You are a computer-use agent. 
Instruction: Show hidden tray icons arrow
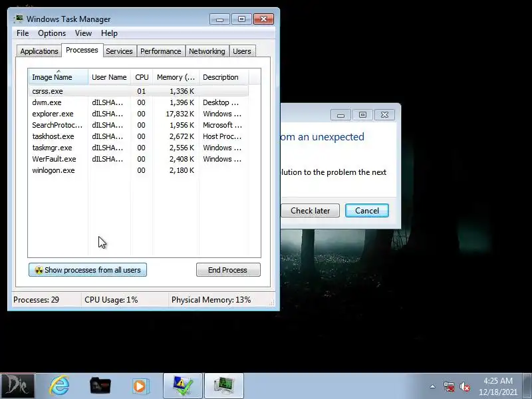(433, 386)
